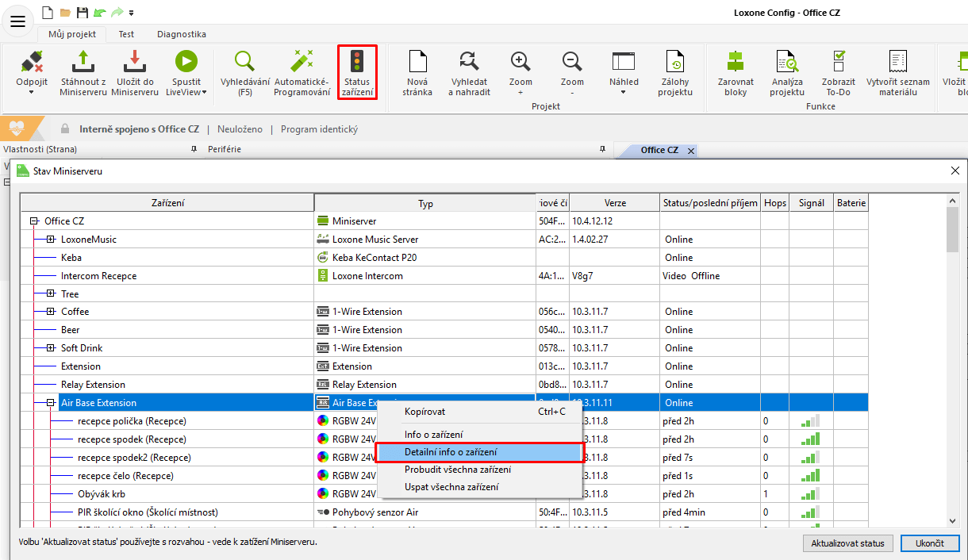Switch to the Diagnostika ribbon tab
Image resolution: width=968 pixels, height=560 pixels.
[x=181, y=34]
